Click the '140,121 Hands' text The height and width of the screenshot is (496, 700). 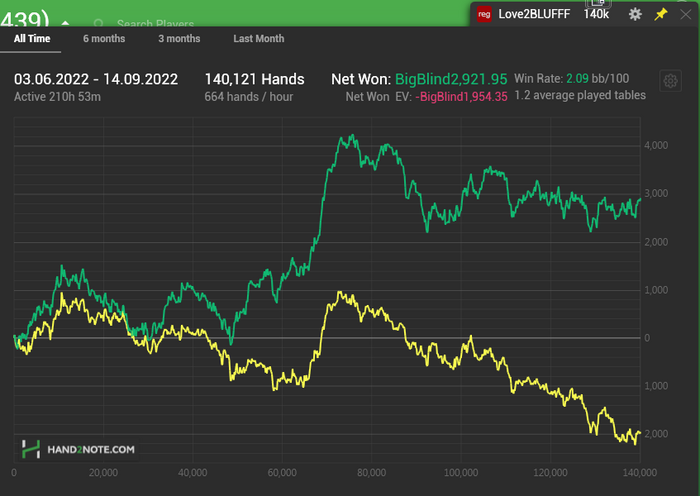coord(254,79)
